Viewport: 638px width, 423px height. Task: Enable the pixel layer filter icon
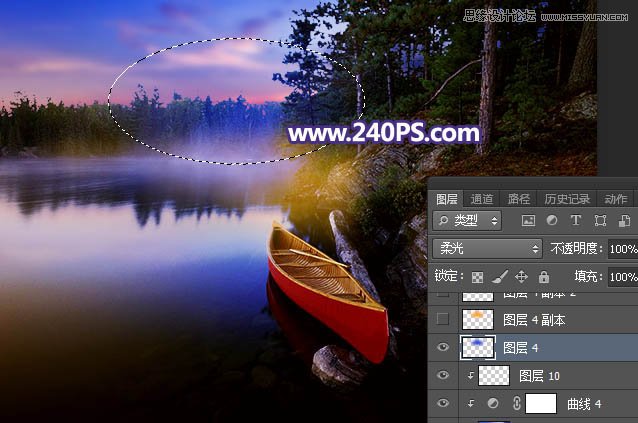[x=528, y=220]
